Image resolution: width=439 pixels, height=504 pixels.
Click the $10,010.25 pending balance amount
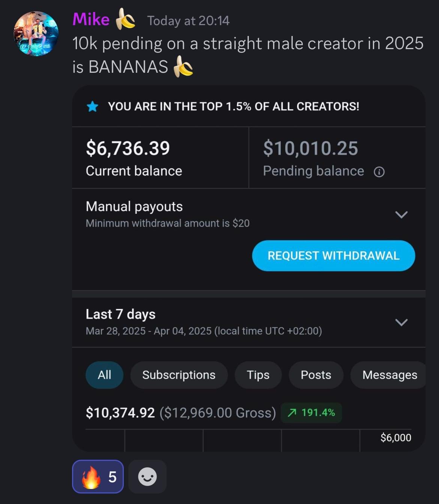pyautogui.click(x=310, y=148)
